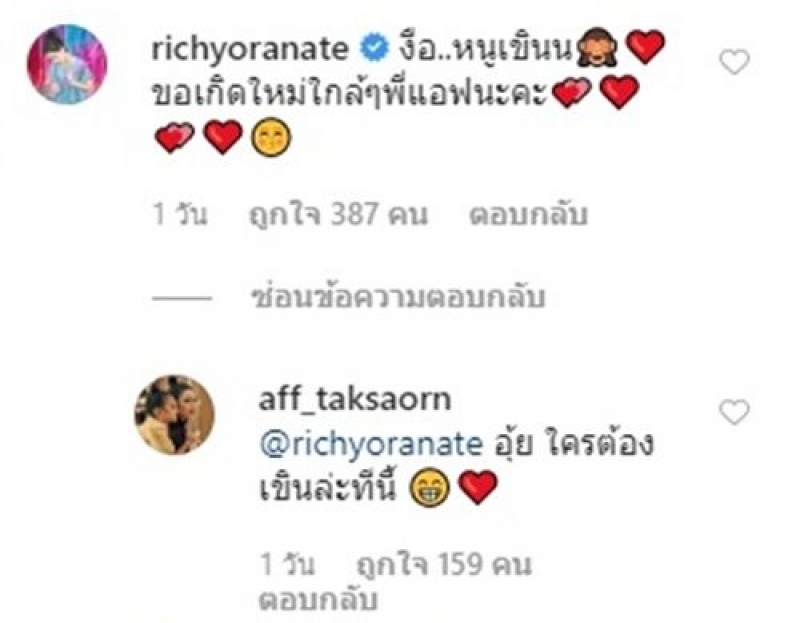
Task: Reply to richyoranate via ตอบกลับ
Action: tap(528, 214)
